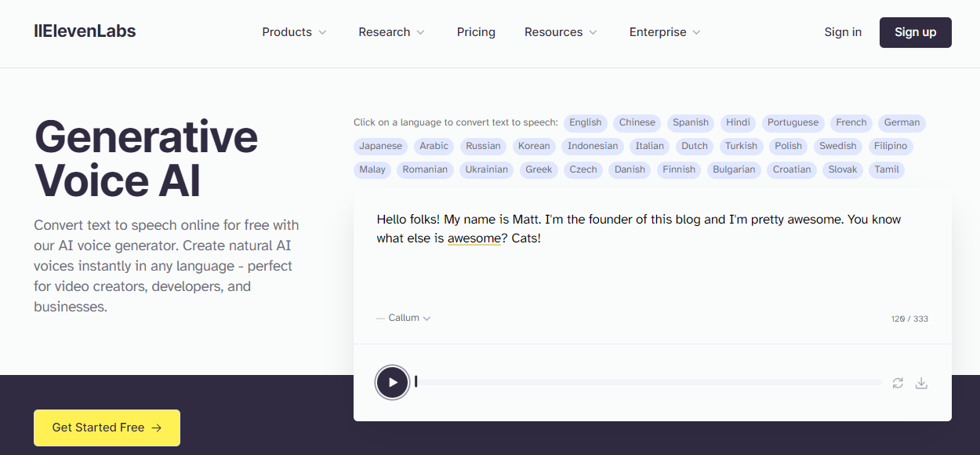Select the Polish language chip

pos(788,146)
